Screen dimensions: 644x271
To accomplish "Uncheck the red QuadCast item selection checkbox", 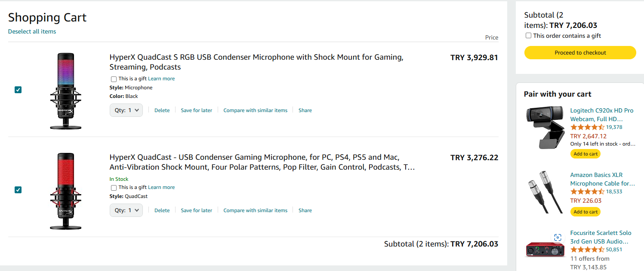I will click(x=18, y=190).
